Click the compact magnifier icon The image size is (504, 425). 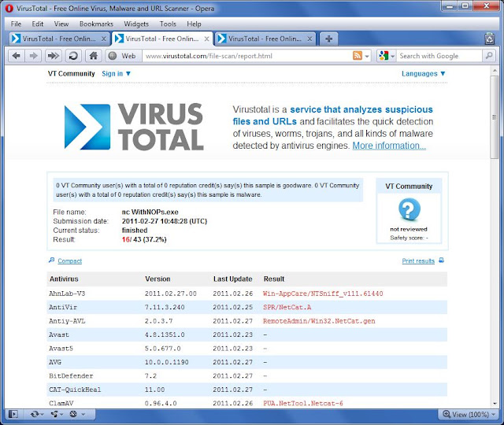click(51, 261)
